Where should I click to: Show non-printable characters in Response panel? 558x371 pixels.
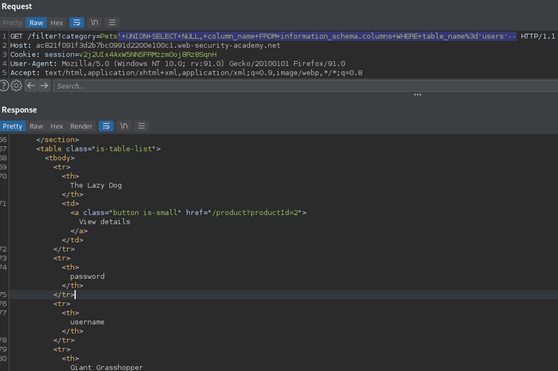tap(124, 126)
